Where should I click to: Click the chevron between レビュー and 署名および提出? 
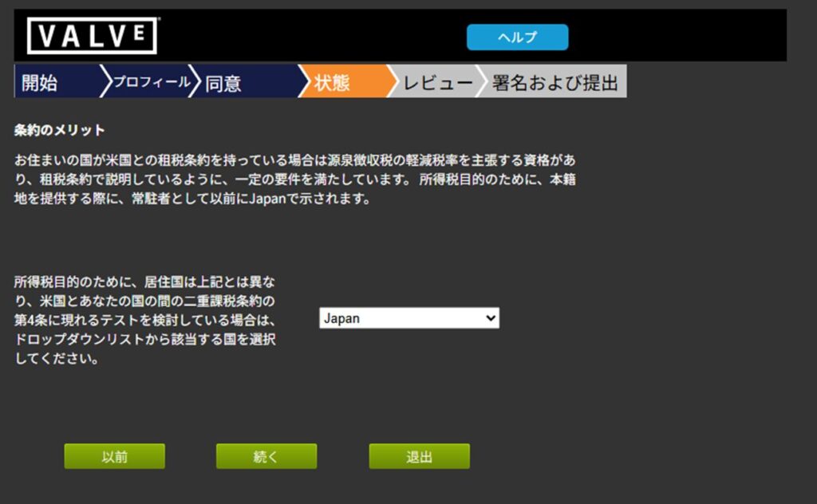tap(481, 82)
